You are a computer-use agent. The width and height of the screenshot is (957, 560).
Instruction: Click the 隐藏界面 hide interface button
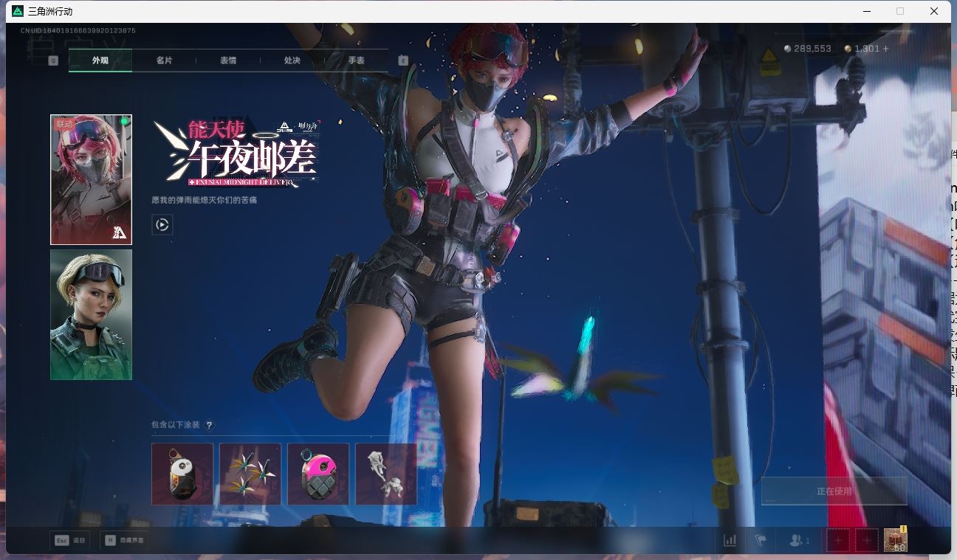(x=125, y=540)
